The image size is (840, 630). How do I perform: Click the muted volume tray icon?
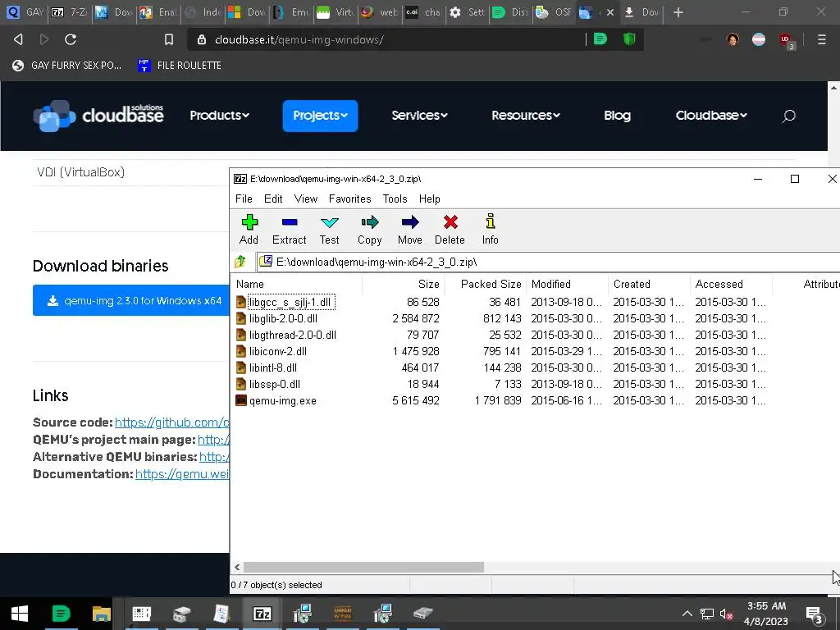pyautogui.click(x=727, y=614)
